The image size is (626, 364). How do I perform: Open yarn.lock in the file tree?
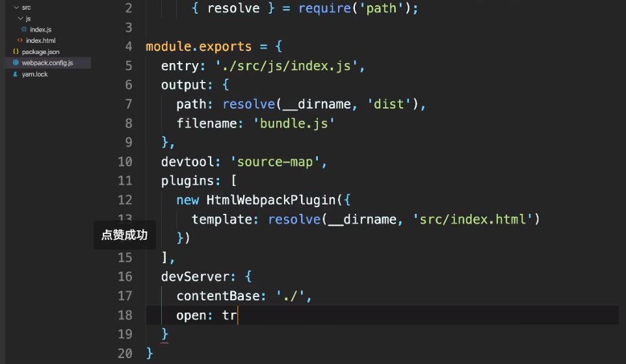34,74
